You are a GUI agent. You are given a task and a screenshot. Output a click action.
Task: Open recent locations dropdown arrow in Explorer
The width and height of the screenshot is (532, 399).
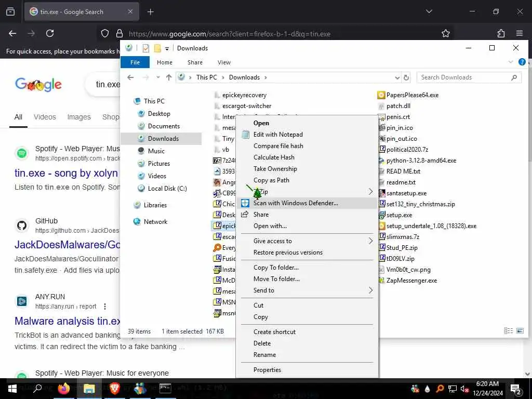coord(158,77)
